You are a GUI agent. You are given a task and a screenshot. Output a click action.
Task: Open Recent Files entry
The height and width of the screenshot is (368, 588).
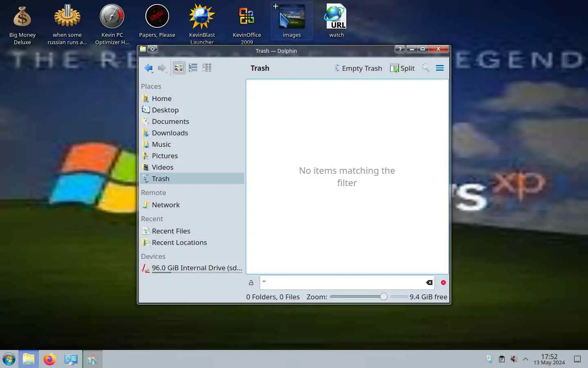[192, 231]
